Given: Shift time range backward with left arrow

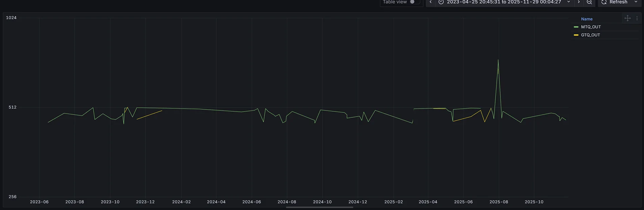Looking at the screenshot, I should click(430, 2).
